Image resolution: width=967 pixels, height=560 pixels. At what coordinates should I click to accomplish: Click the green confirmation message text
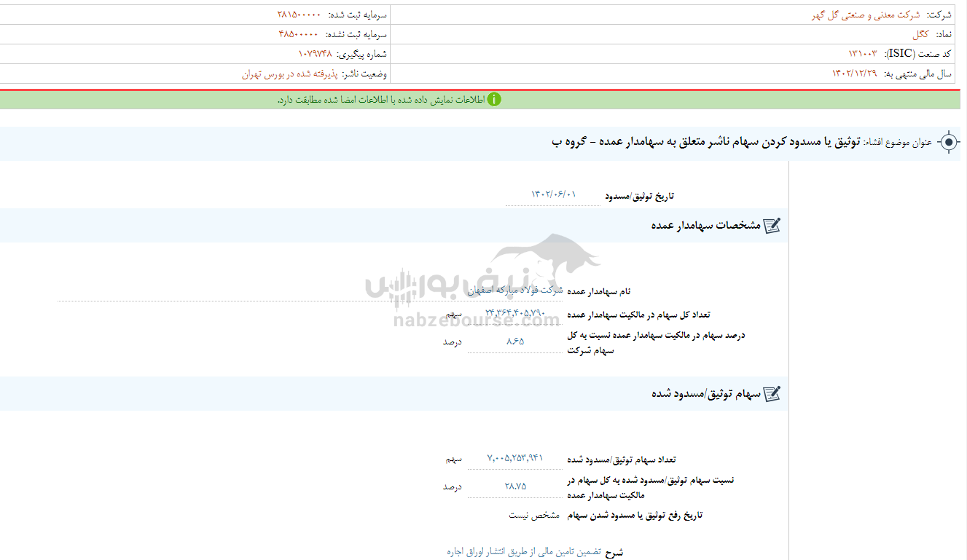point(380,100)
